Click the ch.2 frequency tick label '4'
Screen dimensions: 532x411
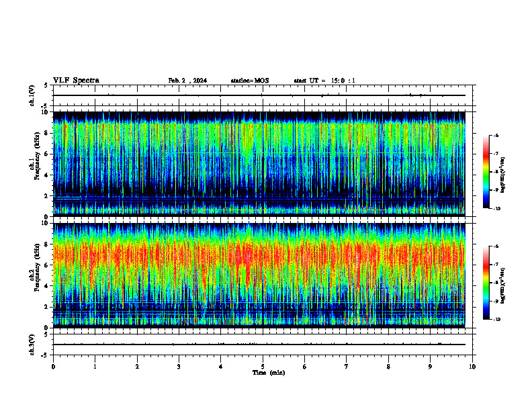pos(46,286)
